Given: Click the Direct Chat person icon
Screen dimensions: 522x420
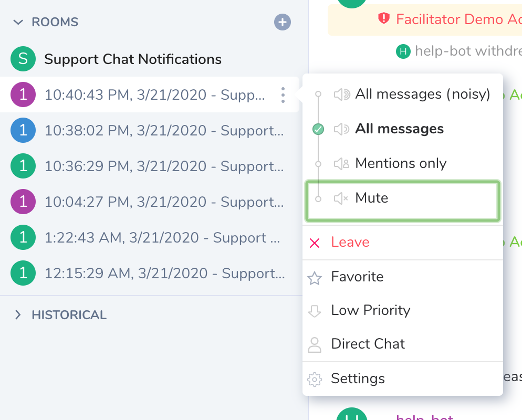Looking at the screenshot, I should coord(315,344).
